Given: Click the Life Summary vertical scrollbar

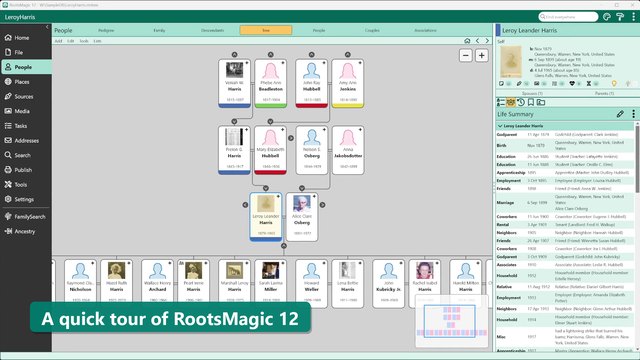Looking at the screenshot, I should pos(637,159).
